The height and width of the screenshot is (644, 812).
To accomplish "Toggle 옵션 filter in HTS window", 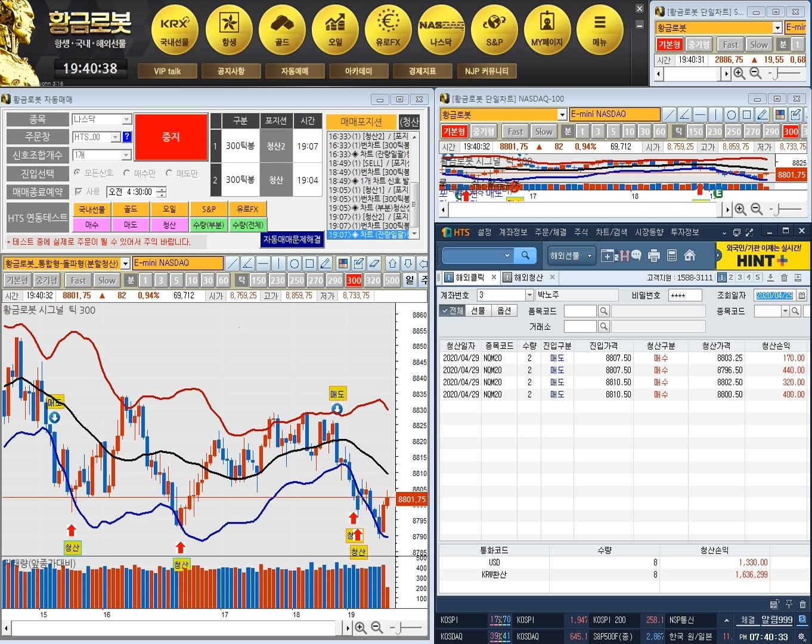I will pos(504,311).
